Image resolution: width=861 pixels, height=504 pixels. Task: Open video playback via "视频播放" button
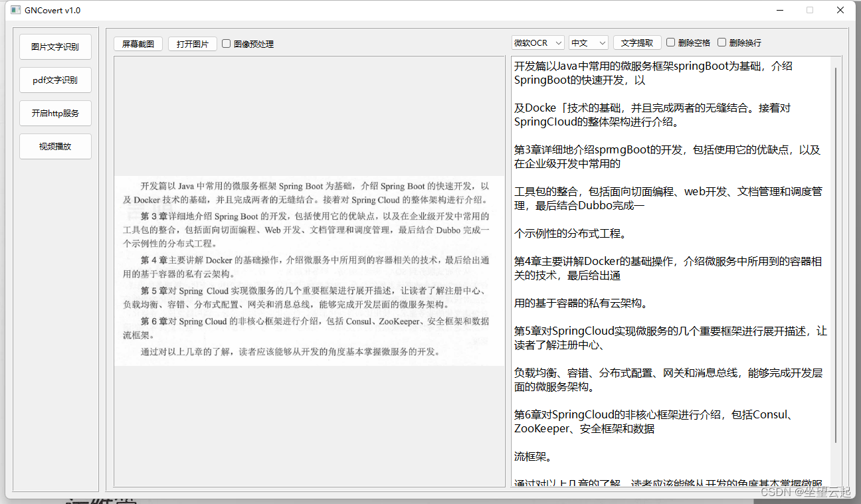point(55,146)
